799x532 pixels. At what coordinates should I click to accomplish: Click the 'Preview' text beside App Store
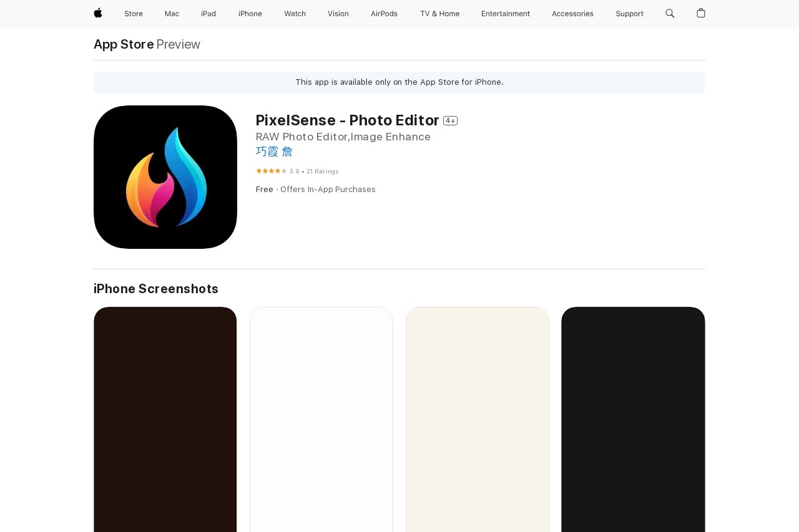pyautogui.click(x=179, y=44)
